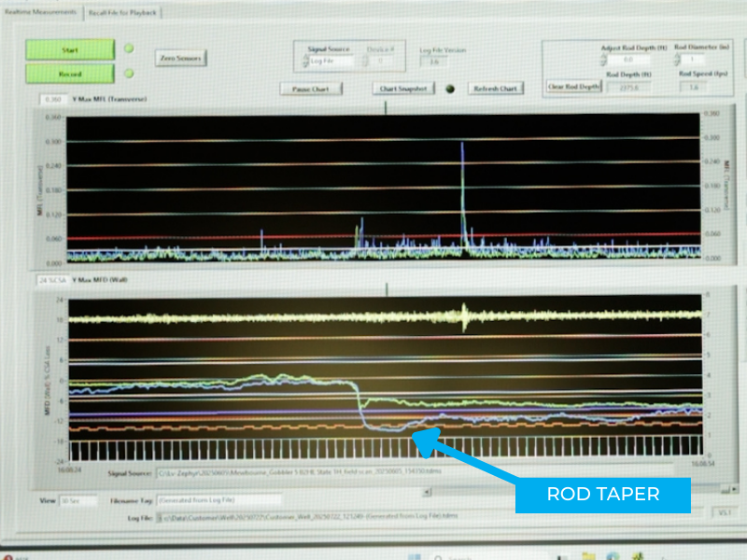This screenshot has width=747, height=560.
Task: Click the 16:08:54 end time label on the MFD chart
Action: tap(703, 463)
